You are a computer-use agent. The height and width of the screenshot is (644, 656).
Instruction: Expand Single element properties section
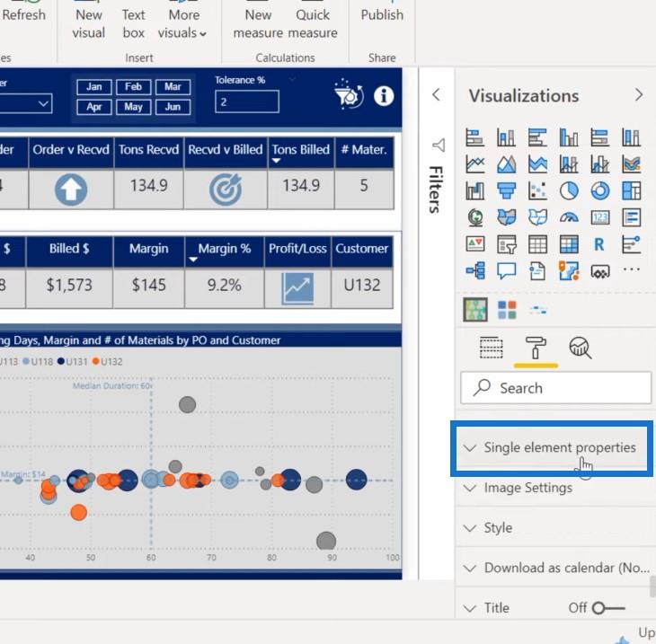[553, 447]
